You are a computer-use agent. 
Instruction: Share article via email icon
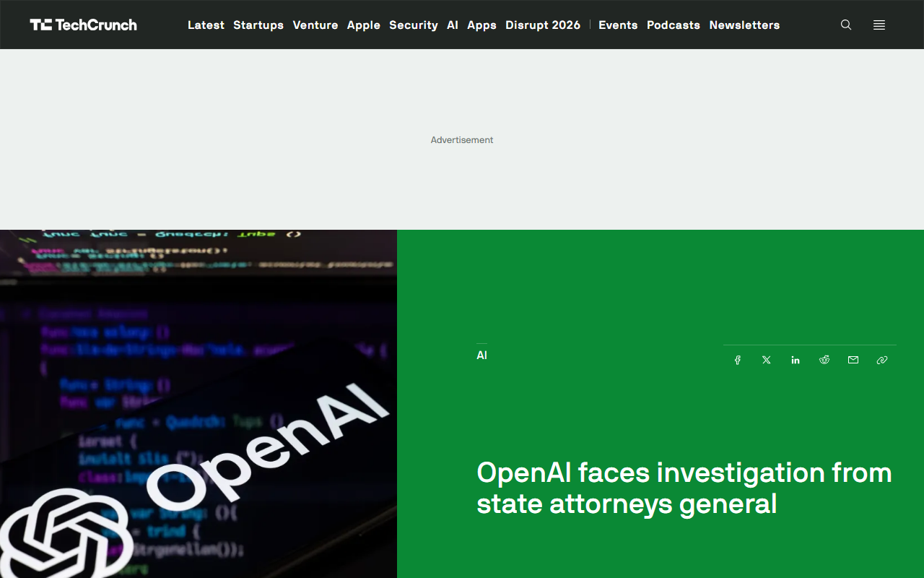point(853,360)
